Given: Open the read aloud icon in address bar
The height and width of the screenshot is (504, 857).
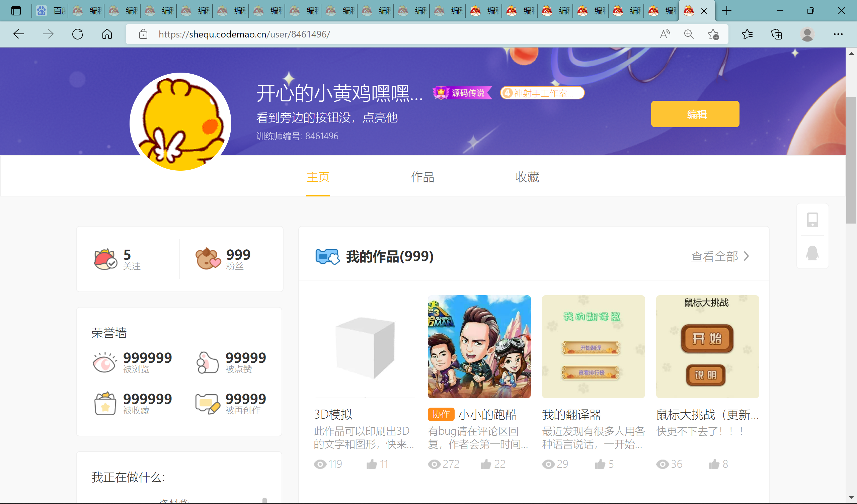Looking at the screenshot, I should pyautogui.click(x=665, y=34).
